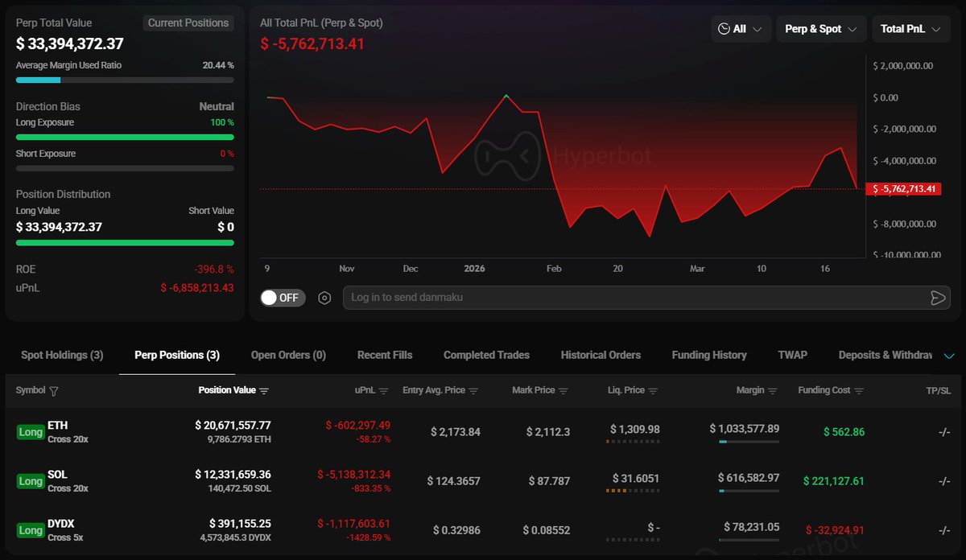The image size is (966, 560).
Task: Toggle the danmaku OFF switch
Action: [280, 298]
